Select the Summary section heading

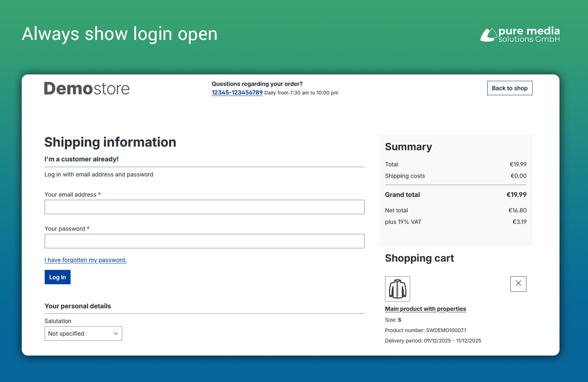(408, 147)
